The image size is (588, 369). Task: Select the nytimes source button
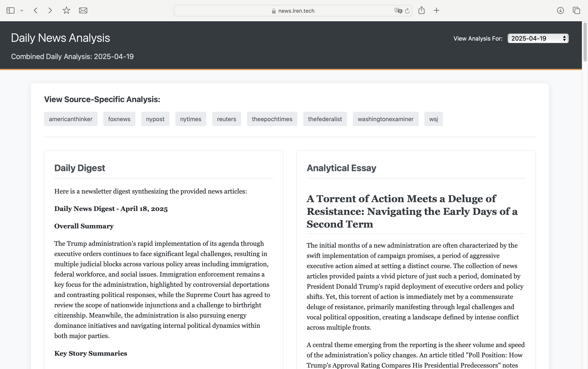pos(191,119)
